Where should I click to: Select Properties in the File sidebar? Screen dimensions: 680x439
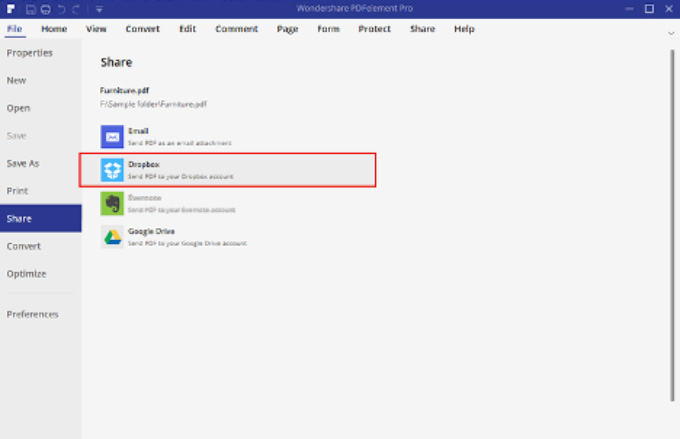(30, 52)
